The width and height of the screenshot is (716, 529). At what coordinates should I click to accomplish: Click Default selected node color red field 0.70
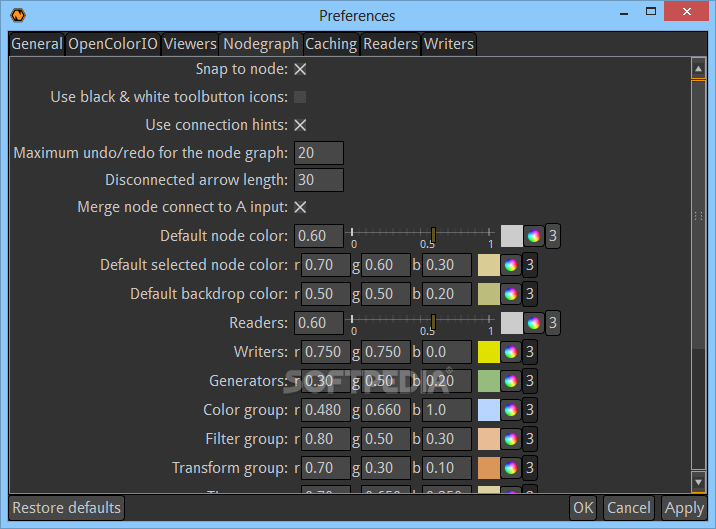pos(326,265)
